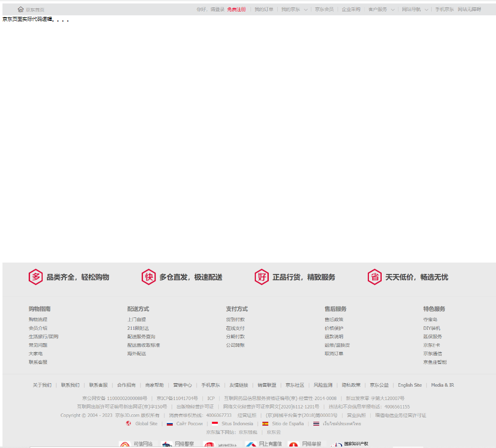The width and height of the screenshot is (496, 448).
Task: Click the Indonesian flag icon
Action: 215,424
